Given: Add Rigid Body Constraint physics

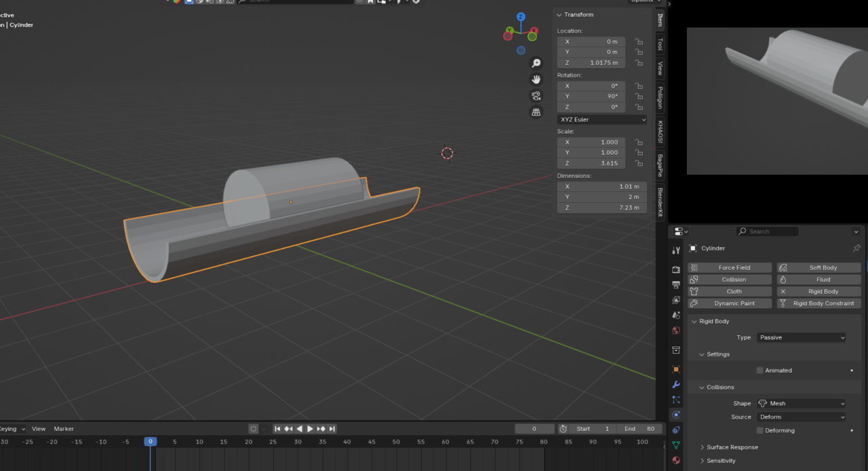Looking at the screenshot, I should pyautogui.click(x=819, y=303).
